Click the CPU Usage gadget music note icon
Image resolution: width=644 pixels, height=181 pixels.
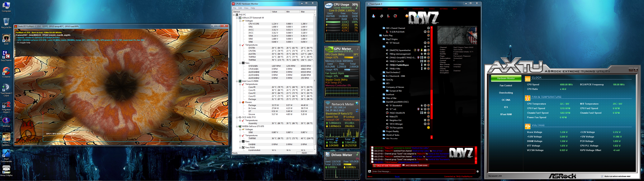(357, 8)
